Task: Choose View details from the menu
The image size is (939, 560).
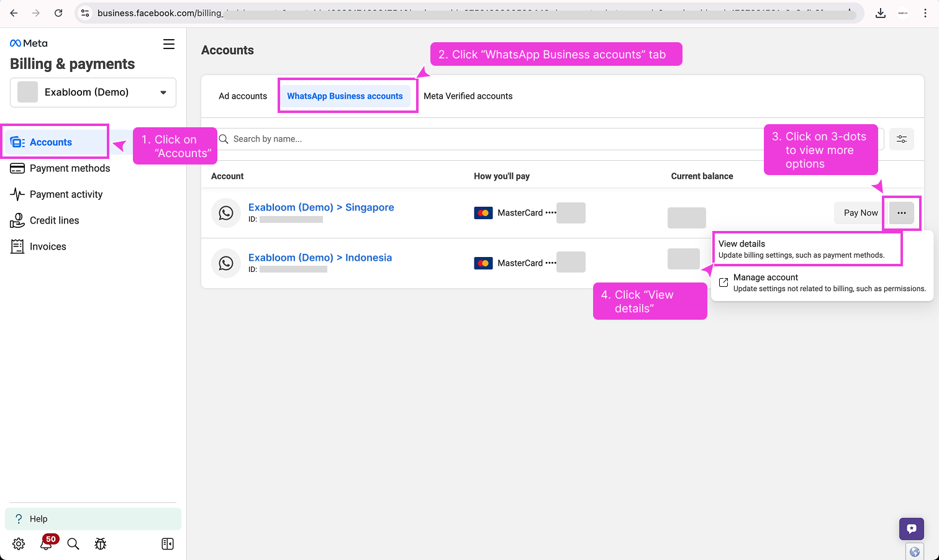Action: click(x=807, y=249)
